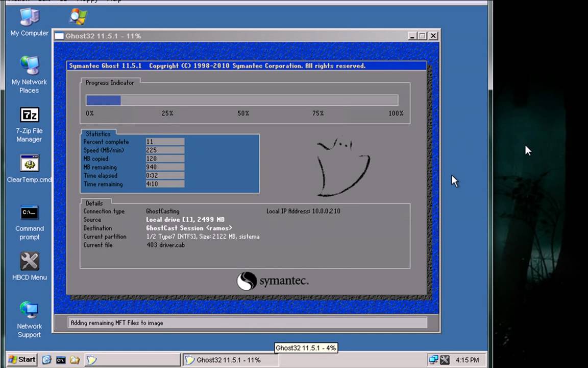Click the Symantec Ghost 11.5.1 copyright header
The width and height of the screenshot is (588, 368).
[217, 66]
